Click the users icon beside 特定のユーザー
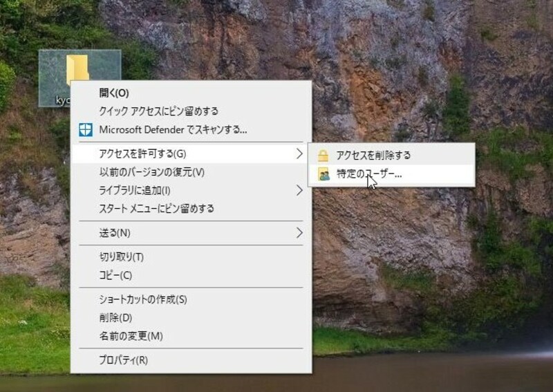 (324, 174)
